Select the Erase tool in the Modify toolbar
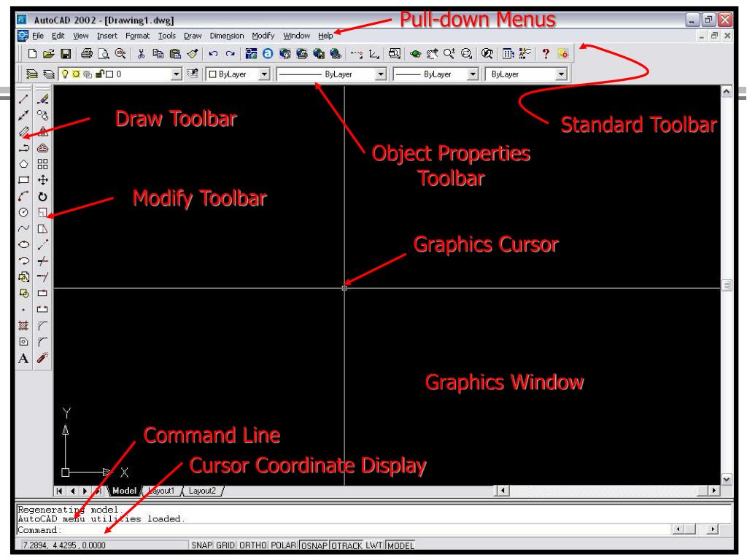Image resolution: width=747 pixels, height=560 pixels. pyautogui.click(x=43, y=99)
